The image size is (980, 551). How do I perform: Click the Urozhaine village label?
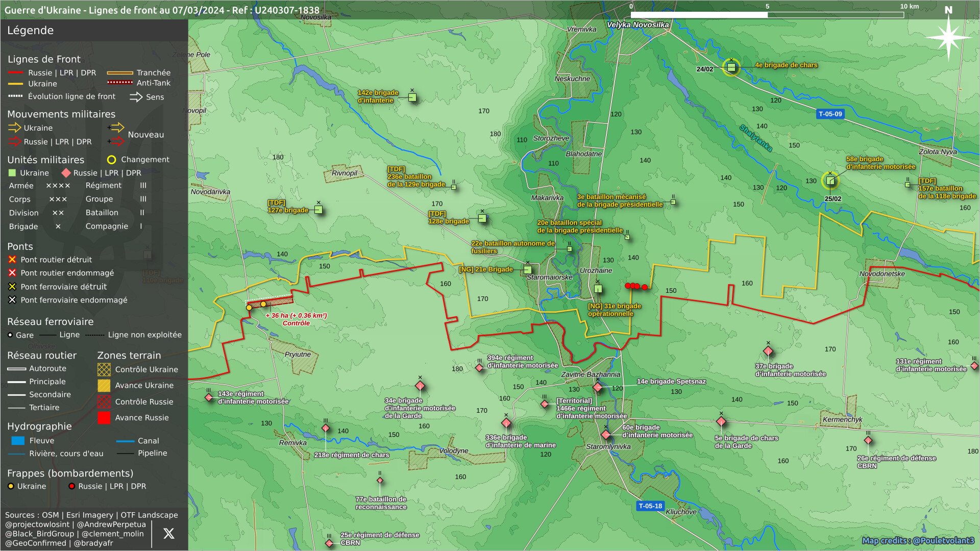pos(596,270)
